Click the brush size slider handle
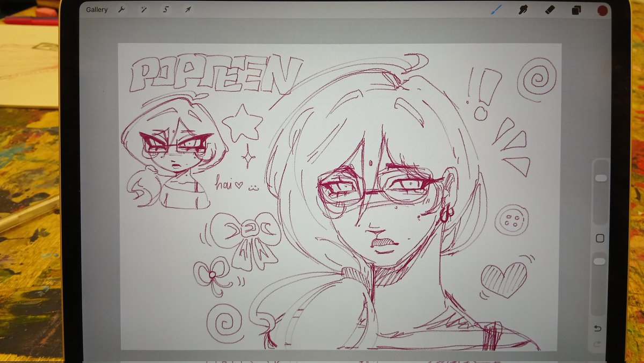This screenshot has width=644, height=363. pos(601,178)
